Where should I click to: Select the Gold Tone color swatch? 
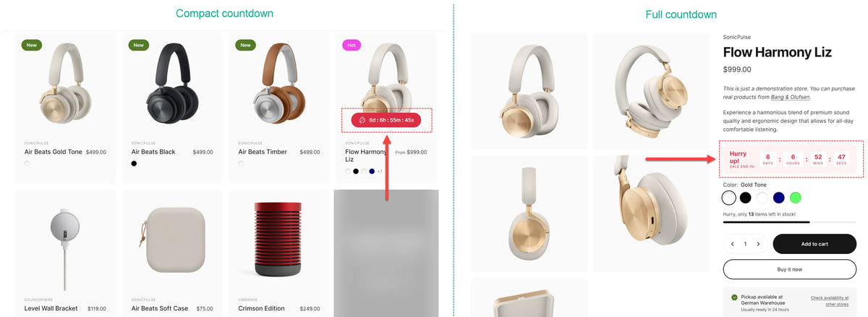point(729,198)
